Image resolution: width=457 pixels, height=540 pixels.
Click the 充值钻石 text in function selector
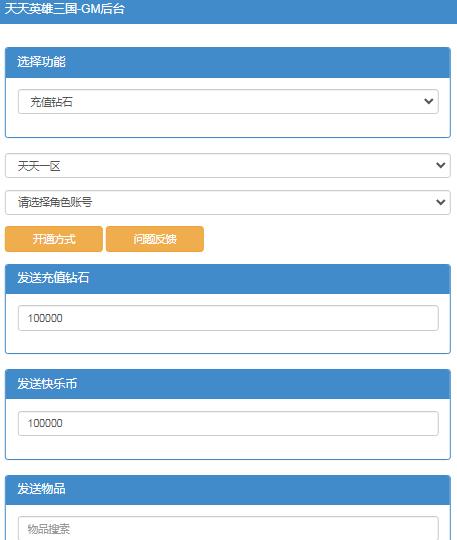coord(51,102)
